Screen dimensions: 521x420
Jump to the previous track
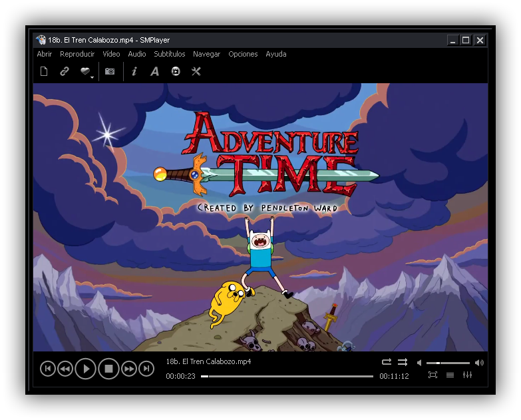click(x=48, y=369)
